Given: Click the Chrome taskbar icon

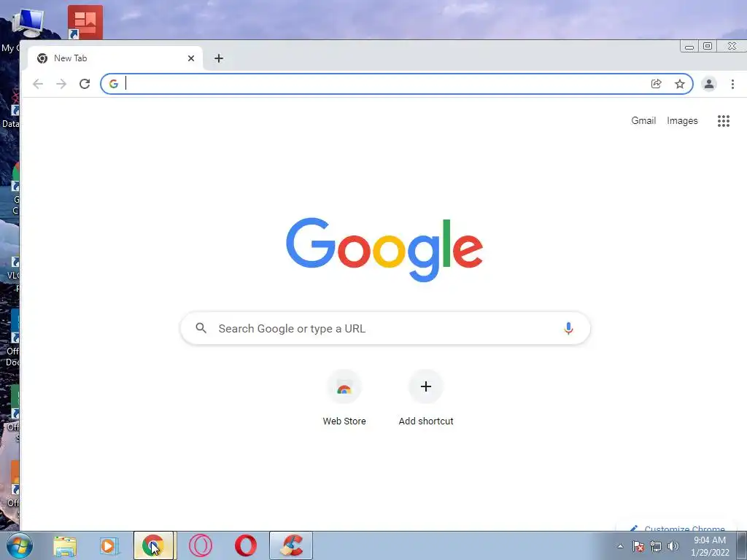Looking at the screenshot, I should pos(153,545).
